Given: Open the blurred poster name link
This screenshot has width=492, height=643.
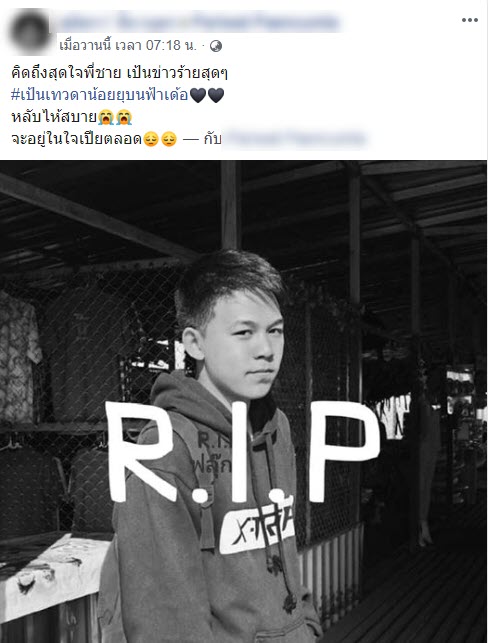Looking at the screenshot, I should (198, 22).
